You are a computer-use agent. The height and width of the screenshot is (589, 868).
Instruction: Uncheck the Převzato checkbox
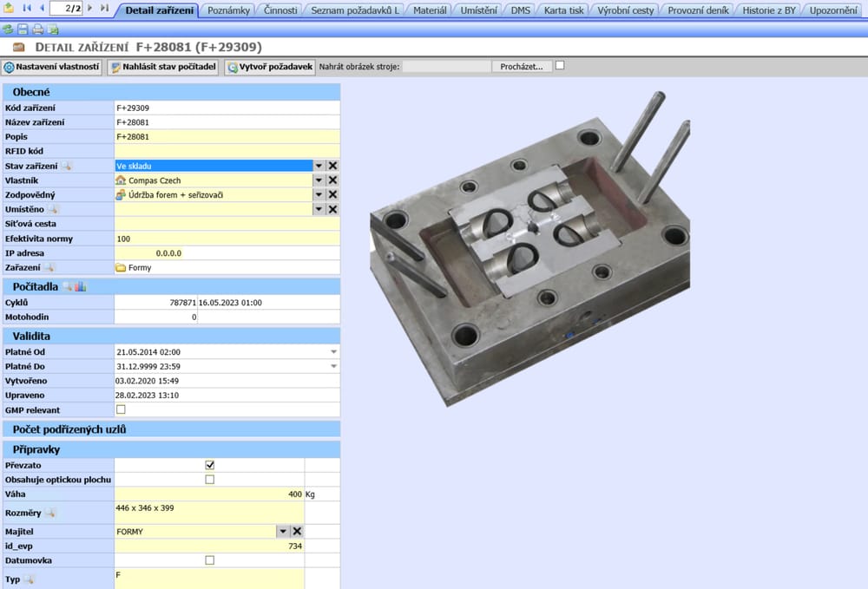209,465
